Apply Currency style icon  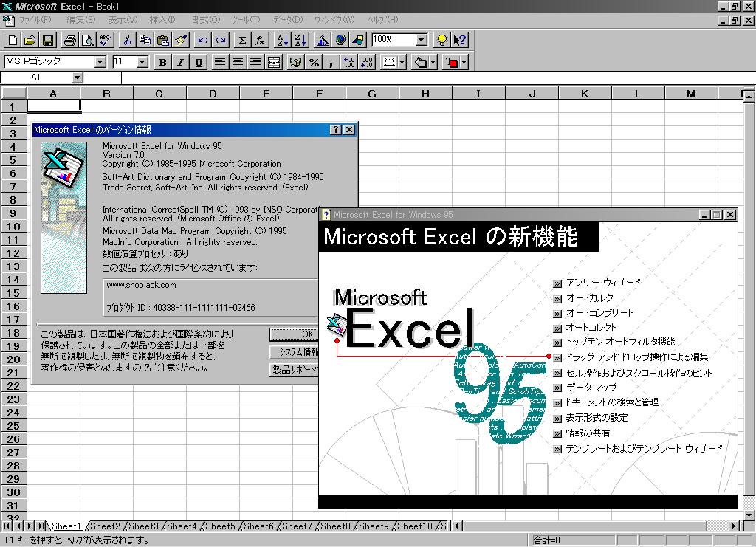(x=296, y=62)
